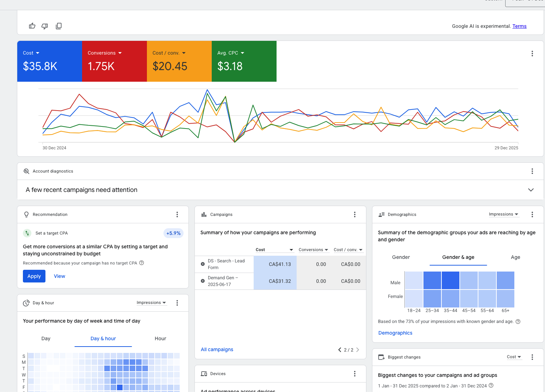Go to previous page of campaigns
The width and height of the screenshot is (545, 392).
[340, 350]
